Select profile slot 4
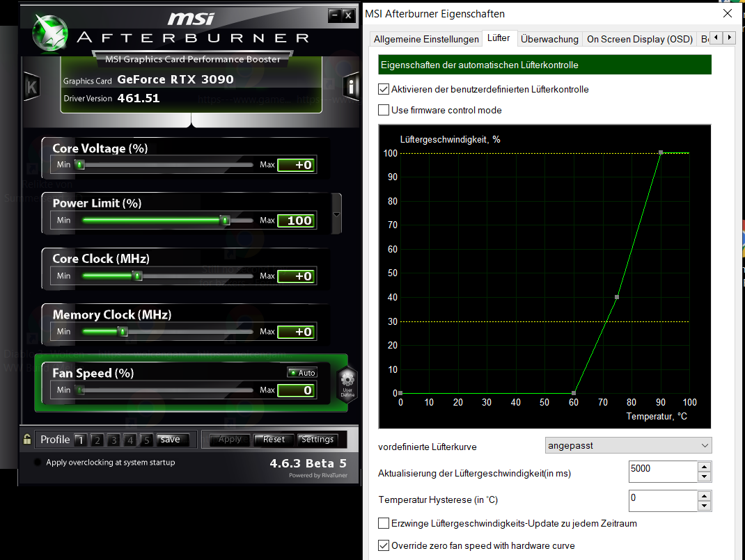The width and height of the screenshot is (745, 560). click(x=130, y=440)
